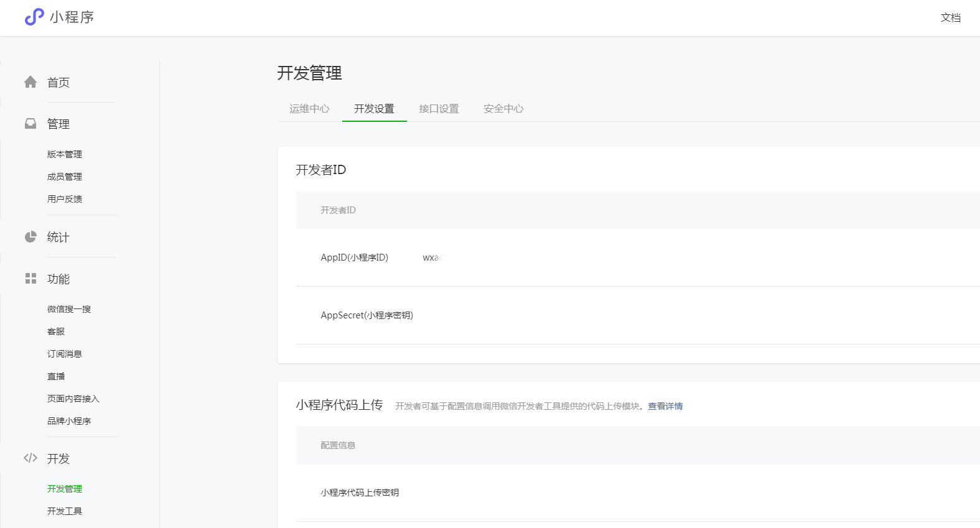This screenshot has width=980, height=528.
Task: Click the Mini Program logo icon
Action: pyautogui.click(x=34, y=17)
